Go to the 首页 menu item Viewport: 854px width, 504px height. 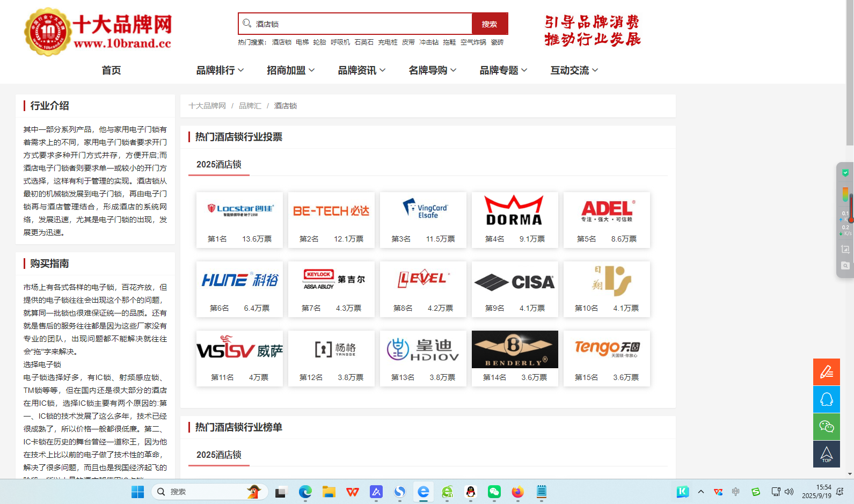click(111, 70)
